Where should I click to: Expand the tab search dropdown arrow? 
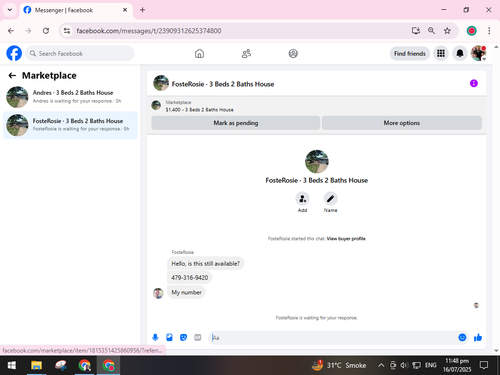click(x=10, y=10)
